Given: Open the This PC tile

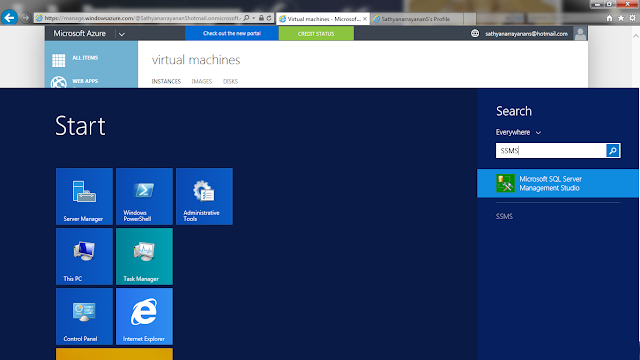Looking at the screenshot, I should (84, 256).
